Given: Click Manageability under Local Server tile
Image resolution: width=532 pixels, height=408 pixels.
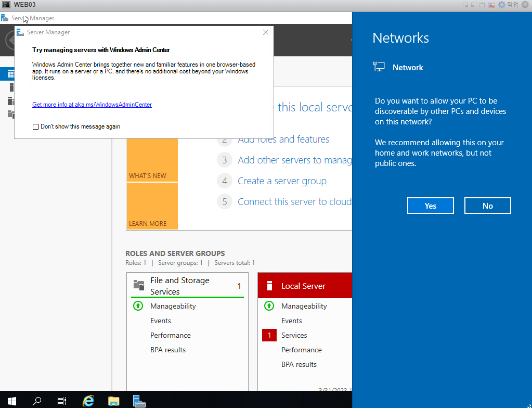Looking at the screenshot, I should (x=304, y=306).
